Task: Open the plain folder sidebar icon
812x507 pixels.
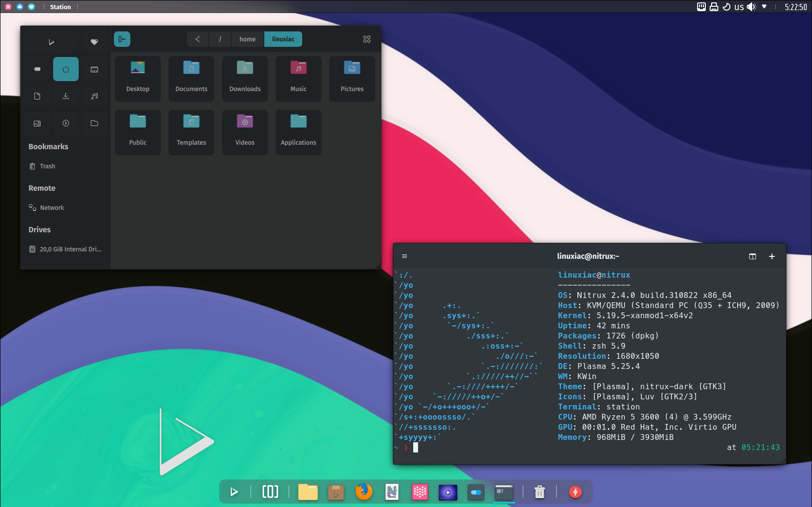Action: coord(94,123)
